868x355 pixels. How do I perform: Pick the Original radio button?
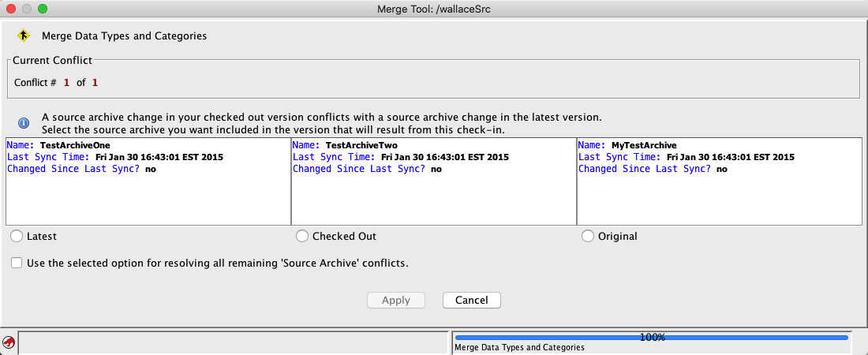pos(588,236)
